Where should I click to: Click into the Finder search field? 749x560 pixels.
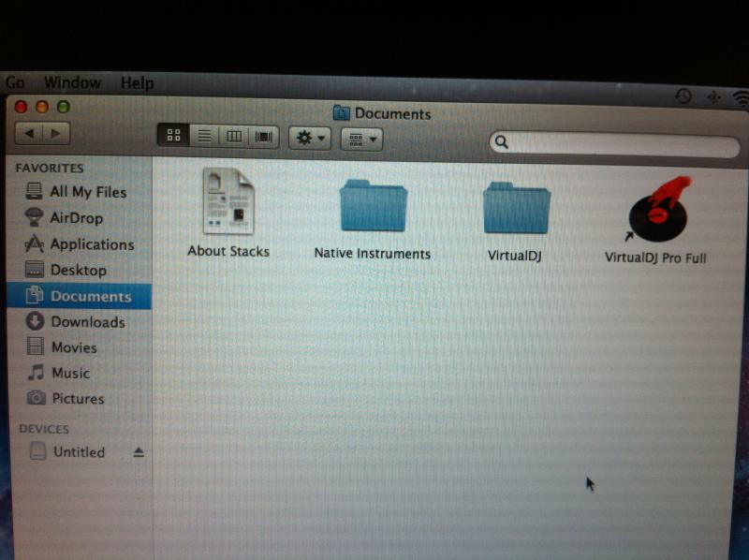[x=614, y=144]
